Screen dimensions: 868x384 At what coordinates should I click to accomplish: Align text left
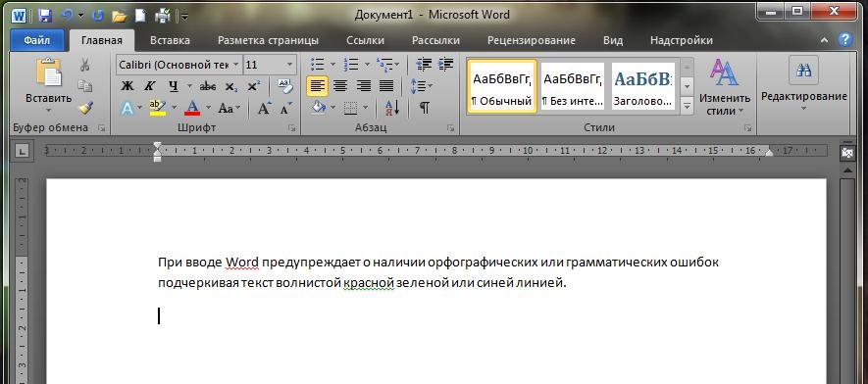317,86
